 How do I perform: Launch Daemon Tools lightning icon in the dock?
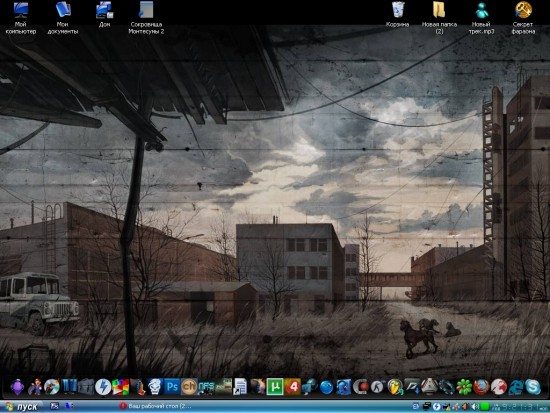(x=103, y=387)
